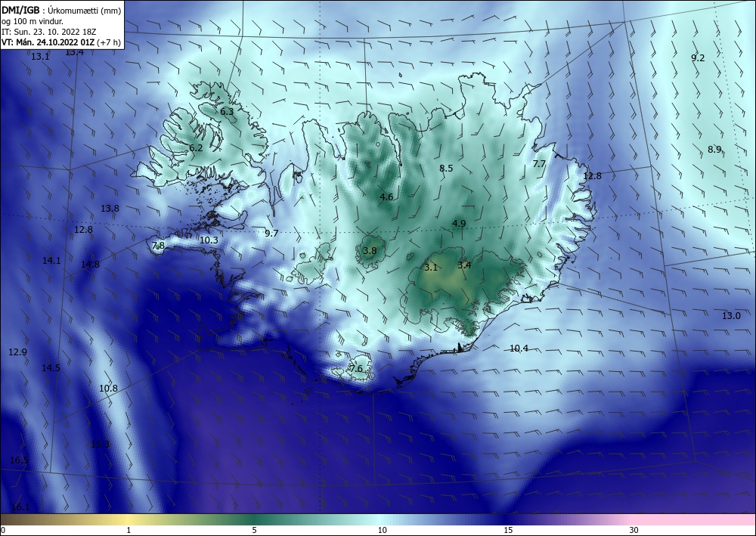756x536 pixels.
Task: Click the 10.4 value label
Action: (x=519, y=349)
